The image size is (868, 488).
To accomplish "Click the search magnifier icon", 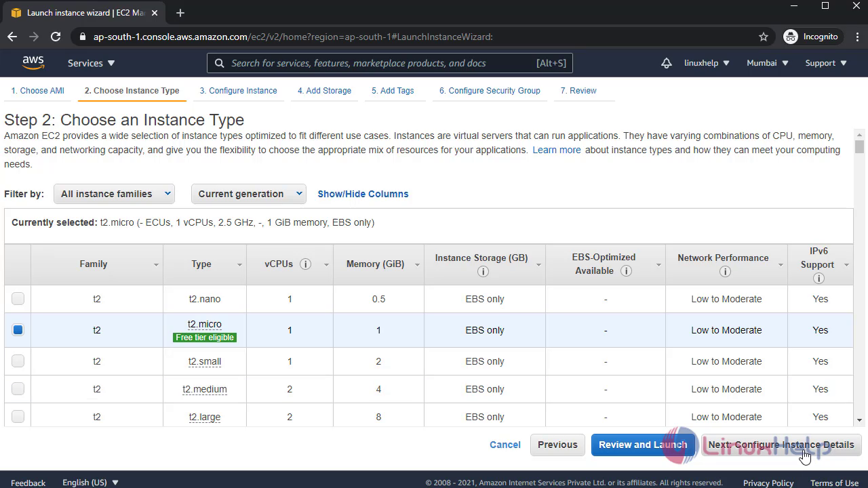I will [x=219, y=63].
